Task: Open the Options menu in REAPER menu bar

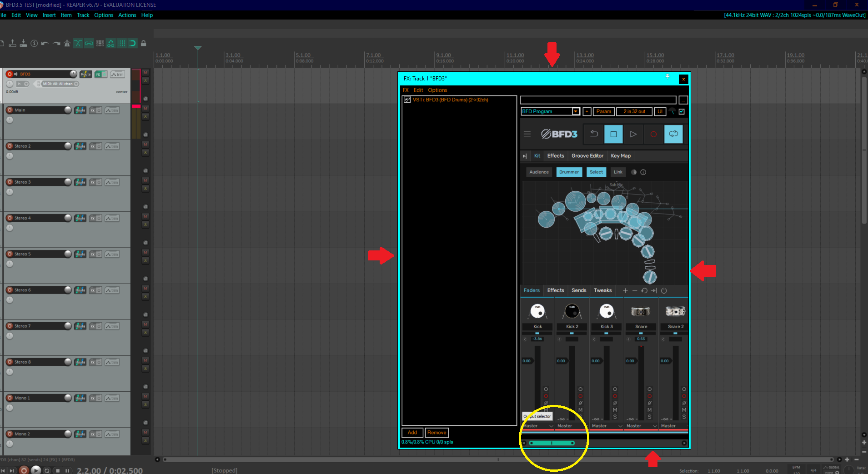Action: [x=104, y=15]
